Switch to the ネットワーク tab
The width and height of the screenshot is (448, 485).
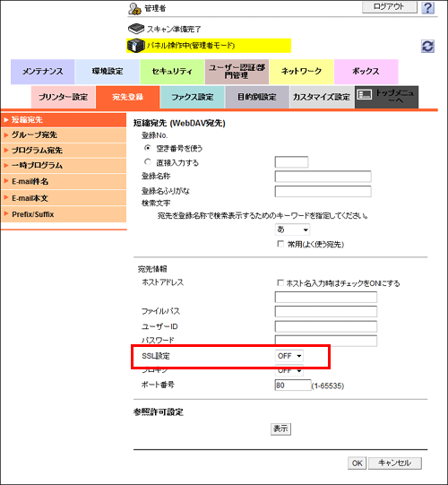301,72
